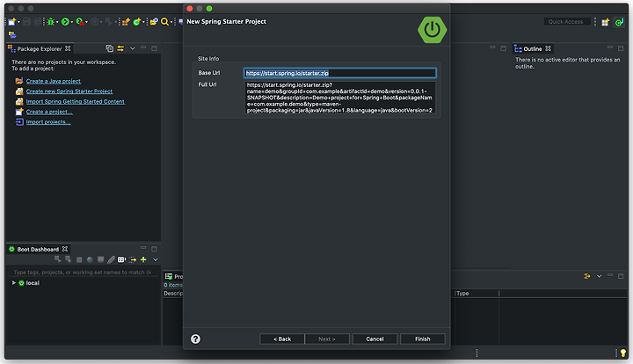Click the greyed Relaunch circle icon
This screenshot has width=633, height=364.
(94, 22)
